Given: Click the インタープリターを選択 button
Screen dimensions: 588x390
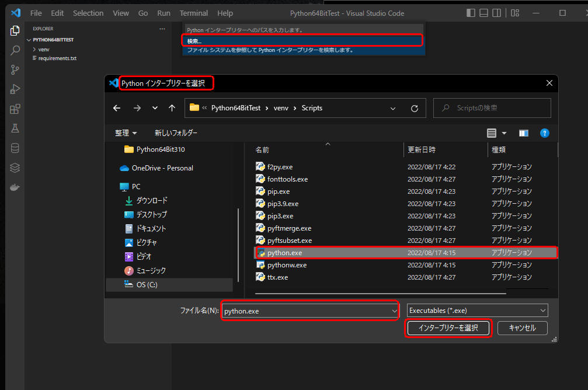Looking at the screenshot, I should click(x=448, y=328).
